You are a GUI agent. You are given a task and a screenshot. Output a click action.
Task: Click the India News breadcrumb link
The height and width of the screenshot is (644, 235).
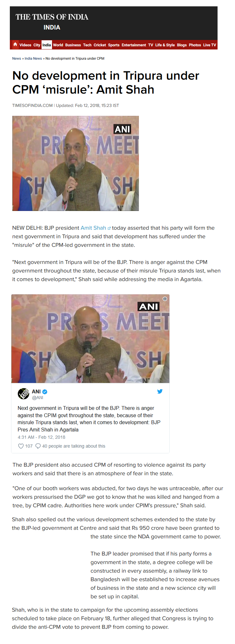tap(33, 58)
